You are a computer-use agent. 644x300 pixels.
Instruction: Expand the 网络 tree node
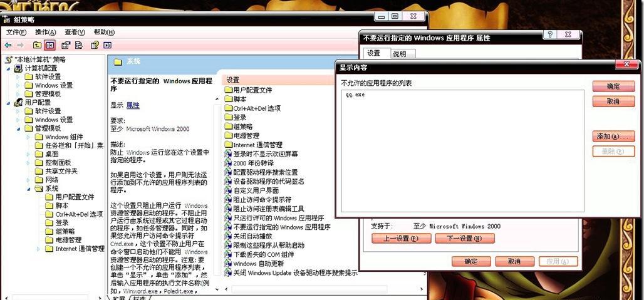pyautogui.click(x=28, y=180)
